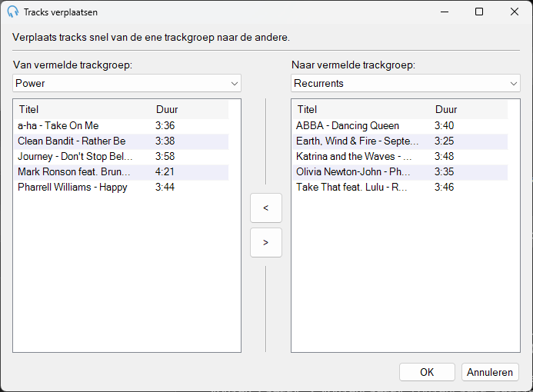Click duration 3:40 in the Recurrents list
Image resolution: width=533 pixels, height=392 pixels.
pyautogui.click(x=444, y=126)
